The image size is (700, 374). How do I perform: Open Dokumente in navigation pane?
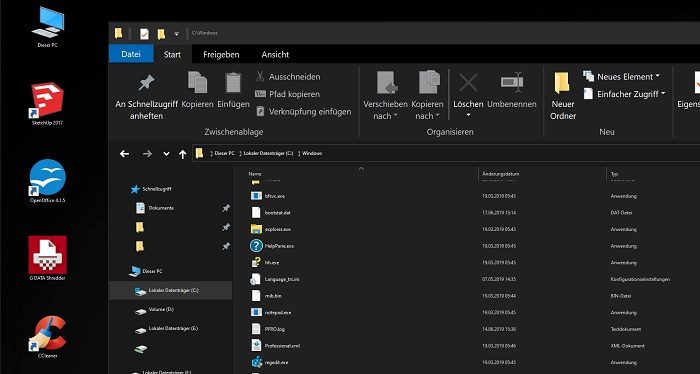[161, 208]
